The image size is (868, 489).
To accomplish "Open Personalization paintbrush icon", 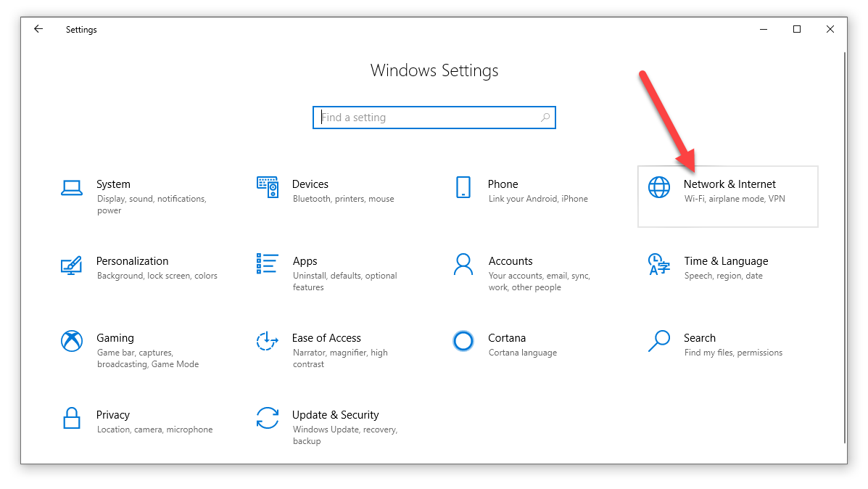I will coord(71,265).
